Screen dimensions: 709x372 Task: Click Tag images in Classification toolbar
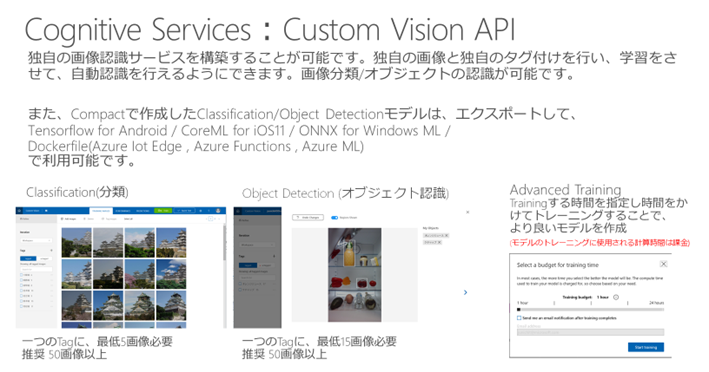pos(109,219)
